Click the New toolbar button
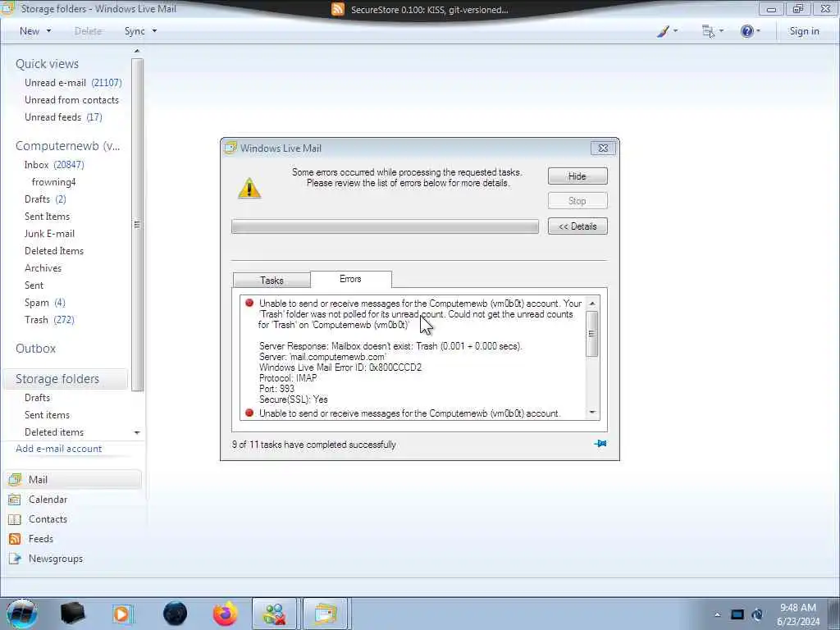Viewport: 840px width, 630px height. 30,31
